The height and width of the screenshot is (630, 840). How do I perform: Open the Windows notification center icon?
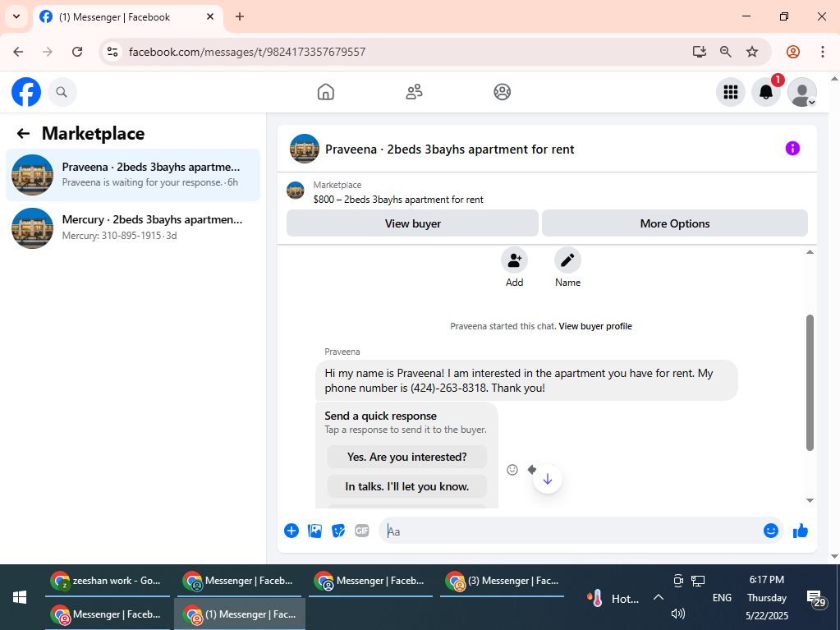tap(816, 599)
